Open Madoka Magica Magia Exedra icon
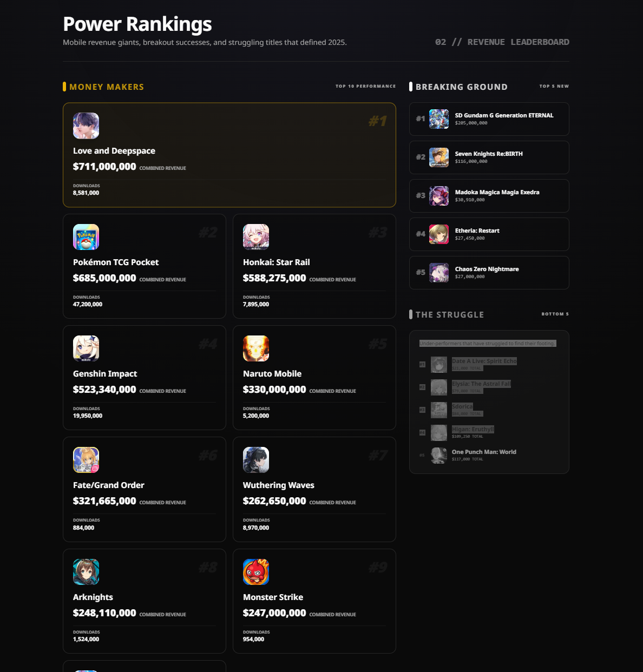643x672 pixels. [439, 196]
